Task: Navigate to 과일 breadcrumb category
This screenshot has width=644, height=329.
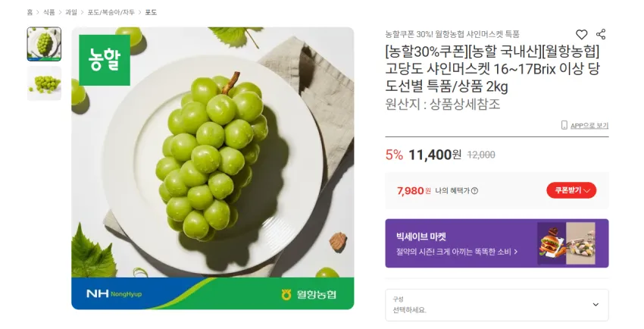Action: tap(71, 12)
